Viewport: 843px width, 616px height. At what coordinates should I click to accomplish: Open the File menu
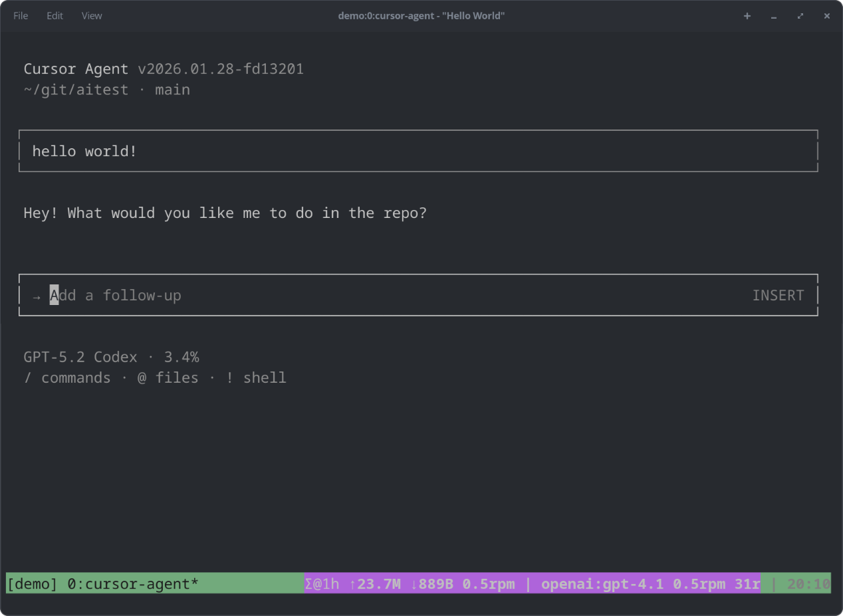[x=21, y=16]
